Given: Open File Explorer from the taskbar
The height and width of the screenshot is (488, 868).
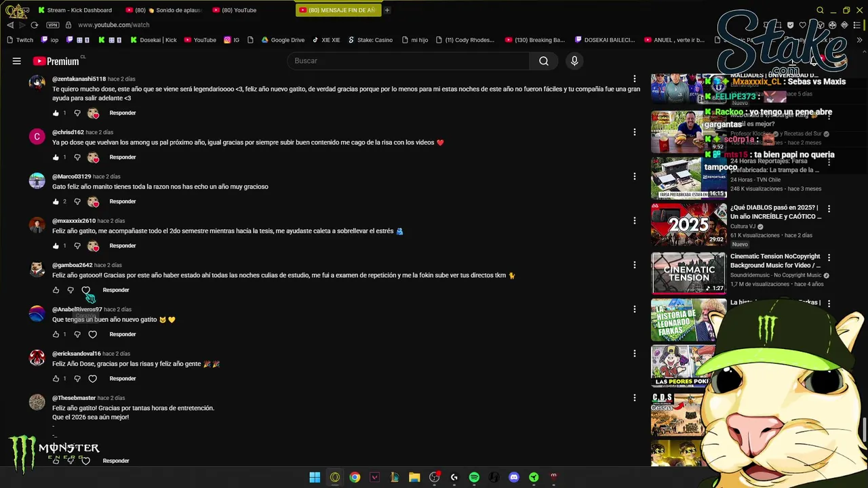Looking at the screenshot, I should click(414, 477).
